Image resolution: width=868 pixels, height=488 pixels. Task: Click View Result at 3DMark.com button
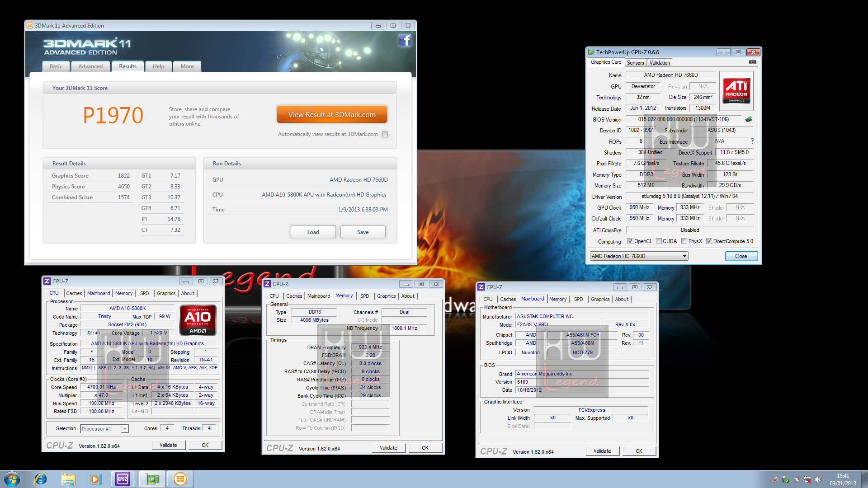332,115
